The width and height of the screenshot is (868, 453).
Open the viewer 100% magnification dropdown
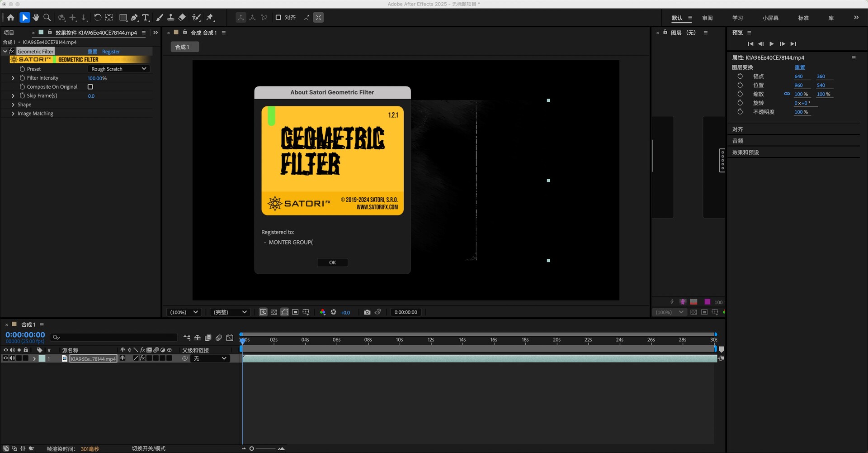click(x=184, y=312)
